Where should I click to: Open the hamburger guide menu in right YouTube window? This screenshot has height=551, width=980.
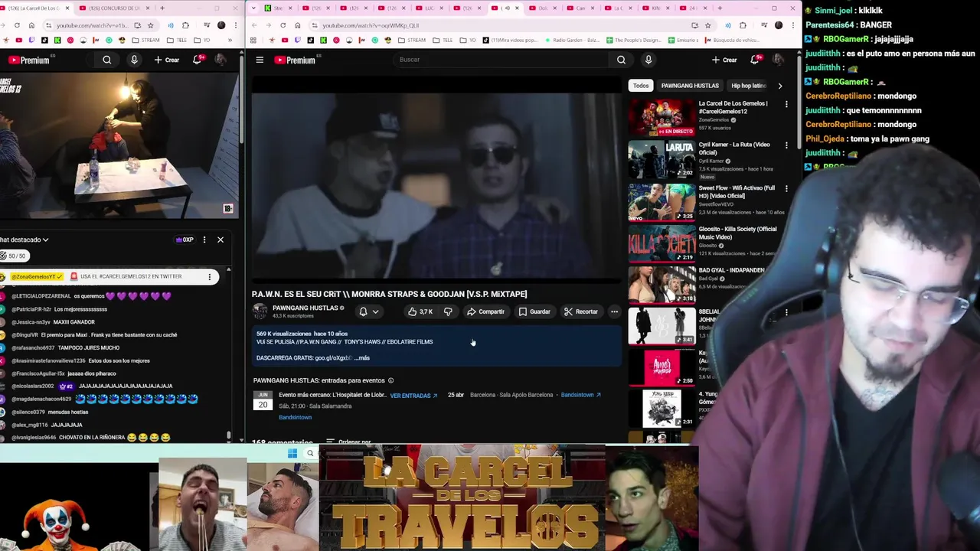click(260, 60)
